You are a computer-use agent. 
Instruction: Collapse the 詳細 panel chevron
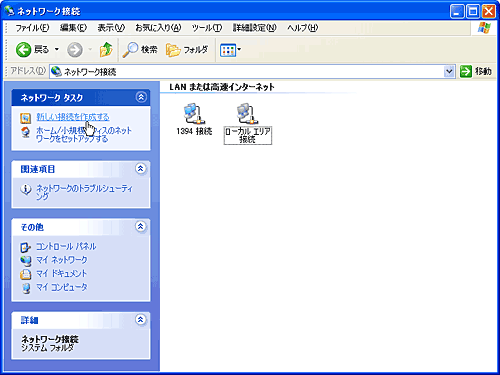[x=141, y=320]
